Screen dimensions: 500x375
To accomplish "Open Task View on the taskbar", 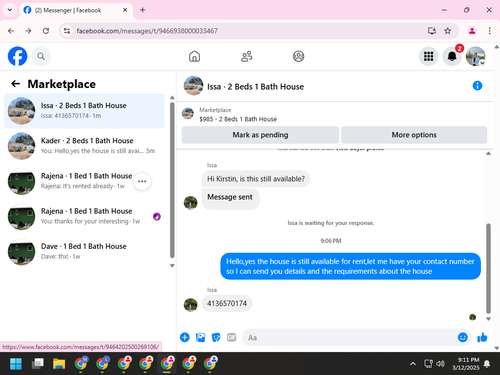I will coord(37,364).
